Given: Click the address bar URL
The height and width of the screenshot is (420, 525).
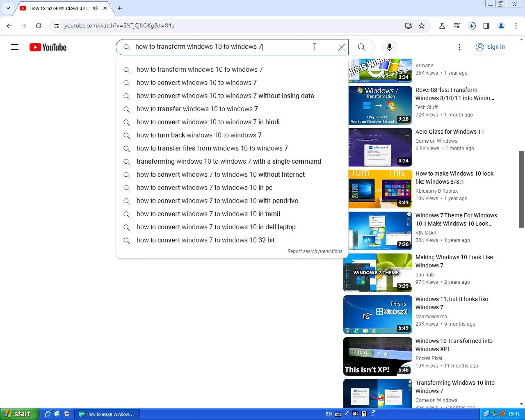Looking at the screenshot, I should [x=119, y=25].
